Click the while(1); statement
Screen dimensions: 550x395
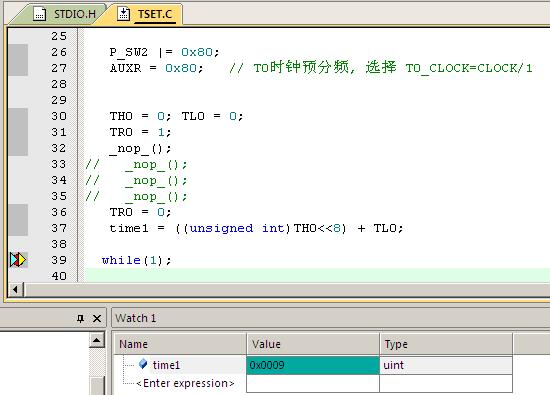pyautogui.click(x=136, y=260)
